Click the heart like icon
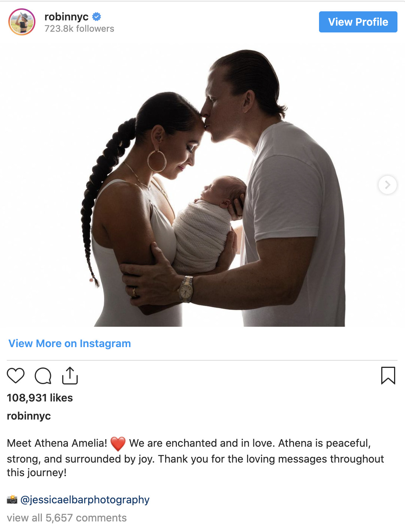405x532 pixels. point(15,375)
